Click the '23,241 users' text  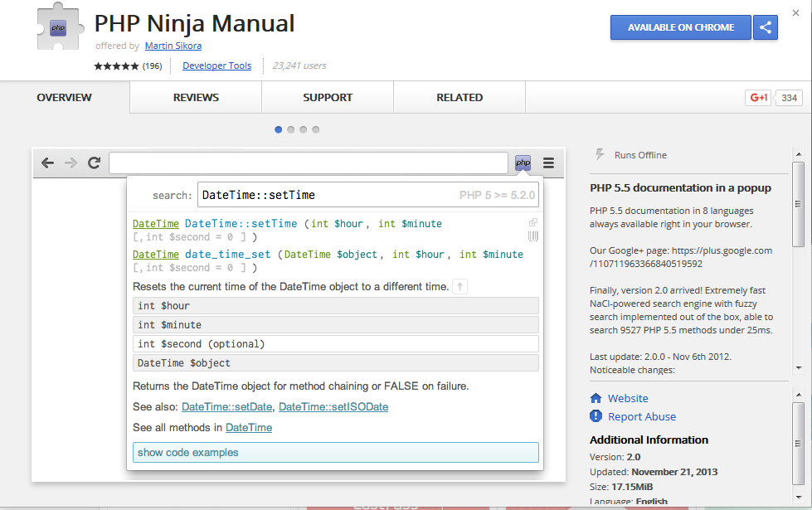tap(299, 66)
